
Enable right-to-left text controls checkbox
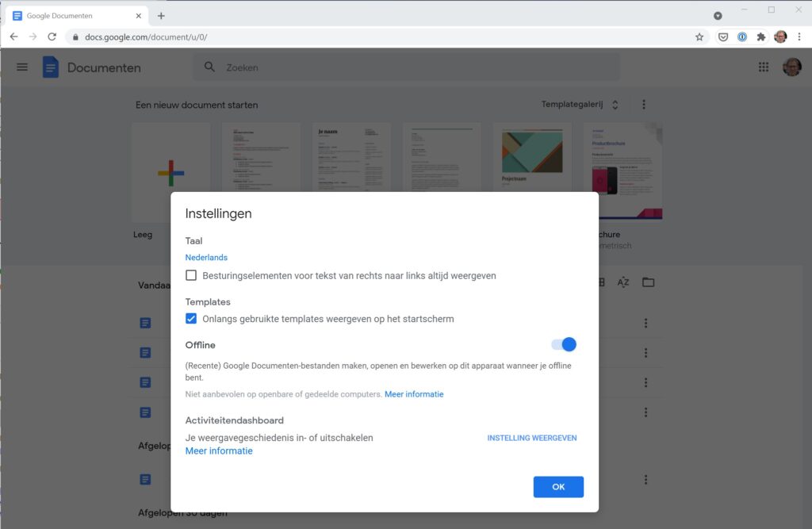pyautogui.click(x=191, y=275)
